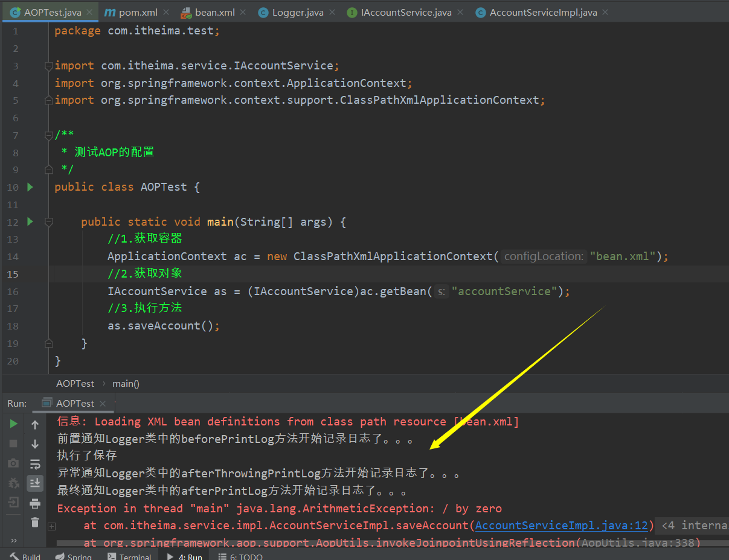Click the ClassPathXmlApplicationContext import line
This screenshot has height=560, width=729.
tap(300, 100)
